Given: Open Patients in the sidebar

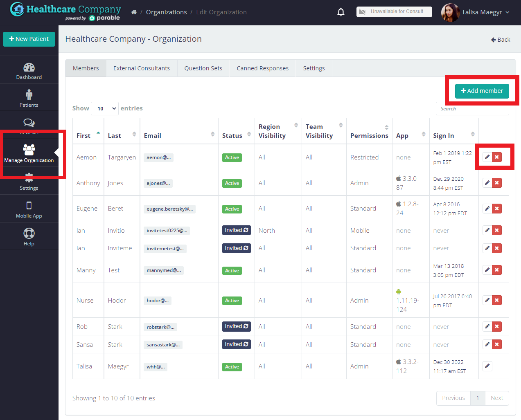Looking at the screenshot, I should tap(29, 99).
